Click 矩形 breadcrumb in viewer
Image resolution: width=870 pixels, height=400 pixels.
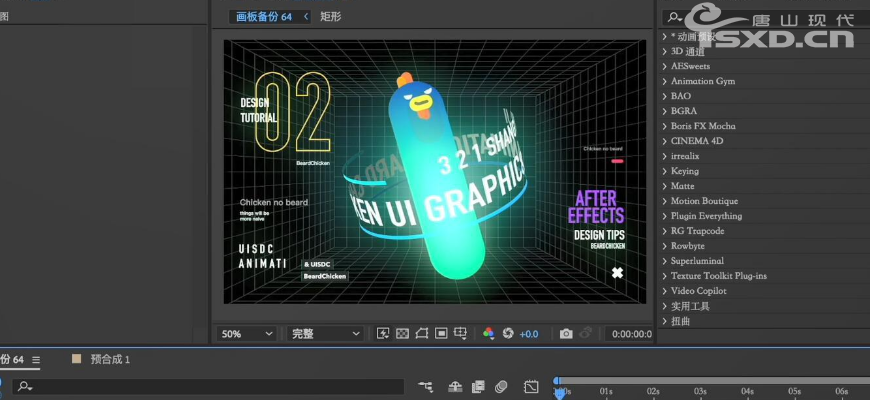click(x=331, y=17)
